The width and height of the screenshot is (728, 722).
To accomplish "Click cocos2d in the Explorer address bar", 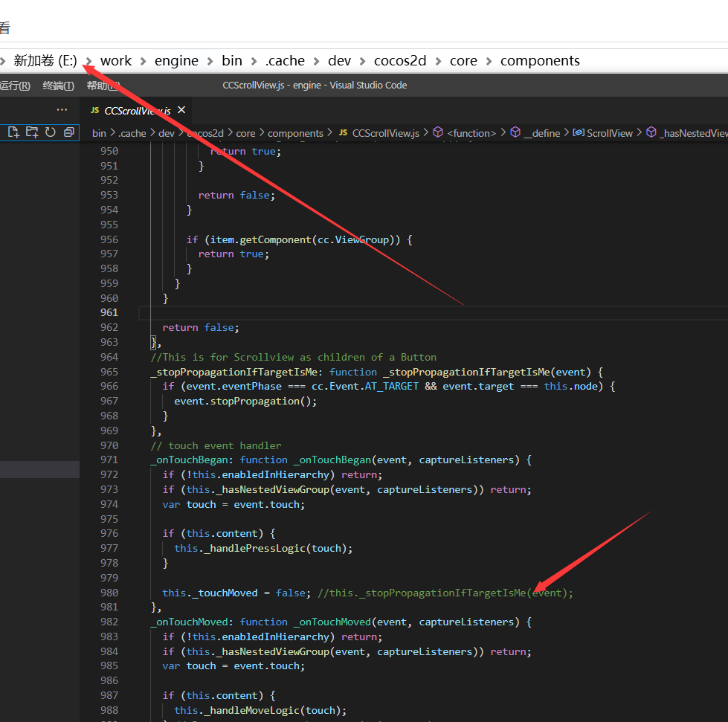I will click(x=400, y=61).
